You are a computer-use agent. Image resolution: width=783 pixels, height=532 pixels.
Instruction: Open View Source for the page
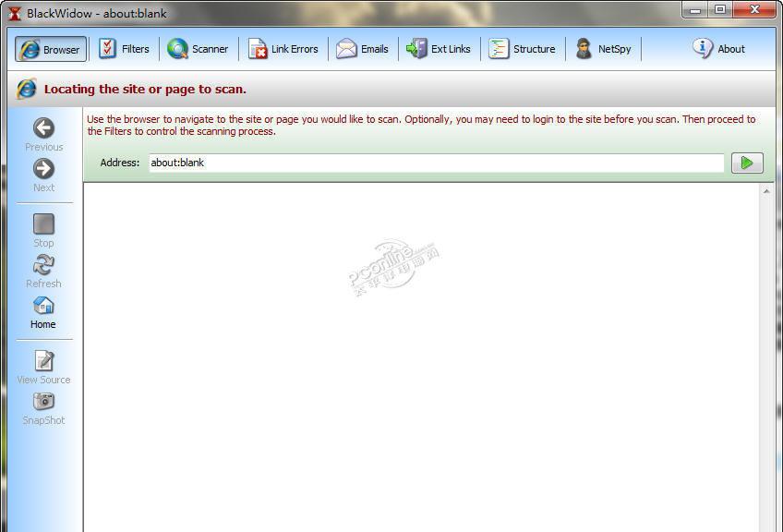[x=44, y=368]
